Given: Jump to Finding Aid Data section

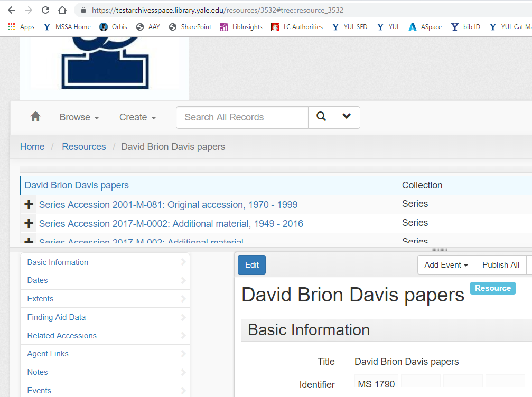Looking at the screenshot, I should (105, 317).
